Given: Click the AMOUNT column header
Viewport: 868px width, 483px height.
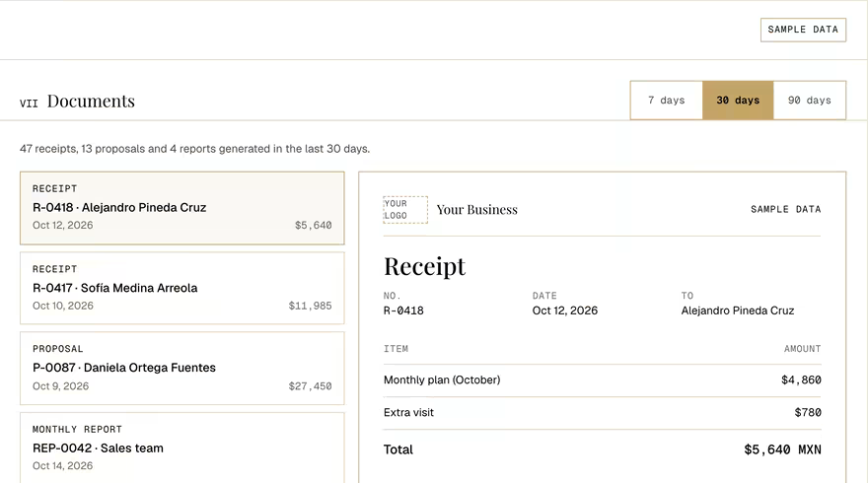Looking at the screenshot, I should point(802,349).
